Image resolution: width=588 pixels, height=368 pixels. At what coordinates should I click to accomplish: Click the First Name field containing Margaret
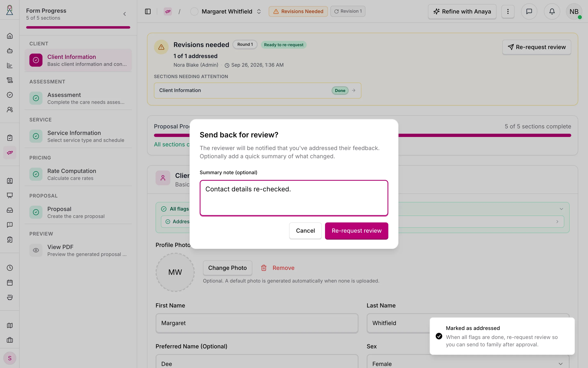(x=257, y=323)
